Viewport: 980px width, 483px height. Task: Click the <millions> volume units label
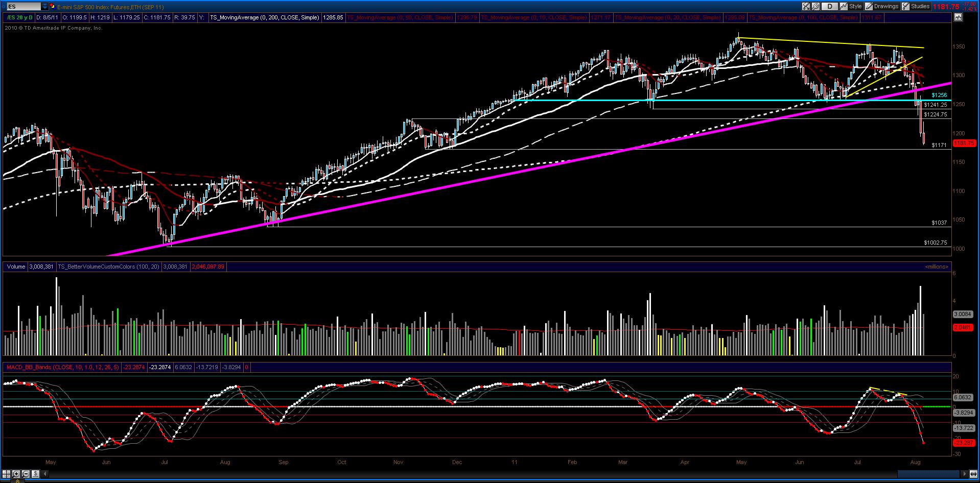(937, 267)
